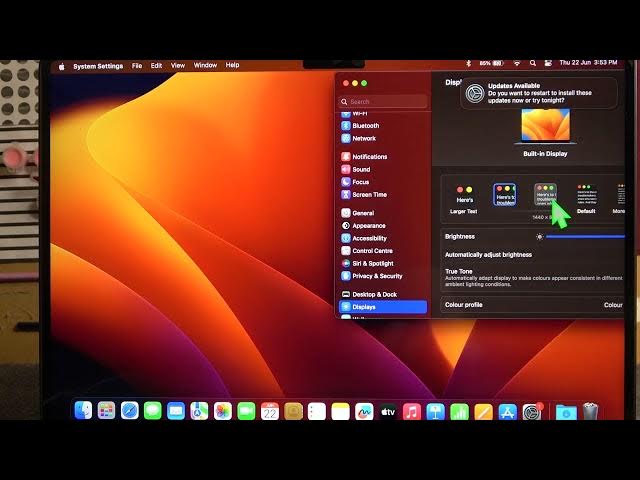Choose the blue-highlighted resolution thumbnail
The height and width of the screenshot is (480, 640).
[504, 194]
